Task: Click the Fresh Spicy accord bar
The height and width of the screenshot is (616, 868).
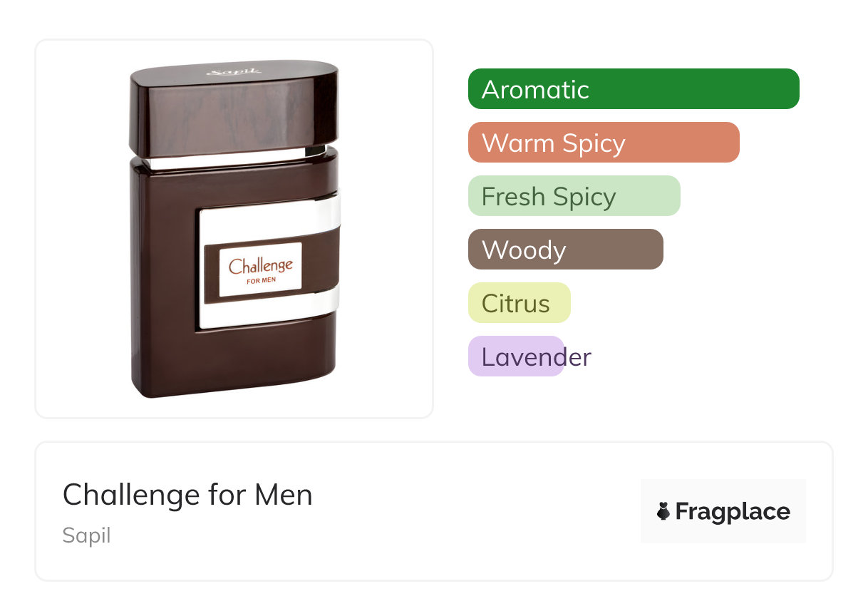Action: click(x=574, y=196)
